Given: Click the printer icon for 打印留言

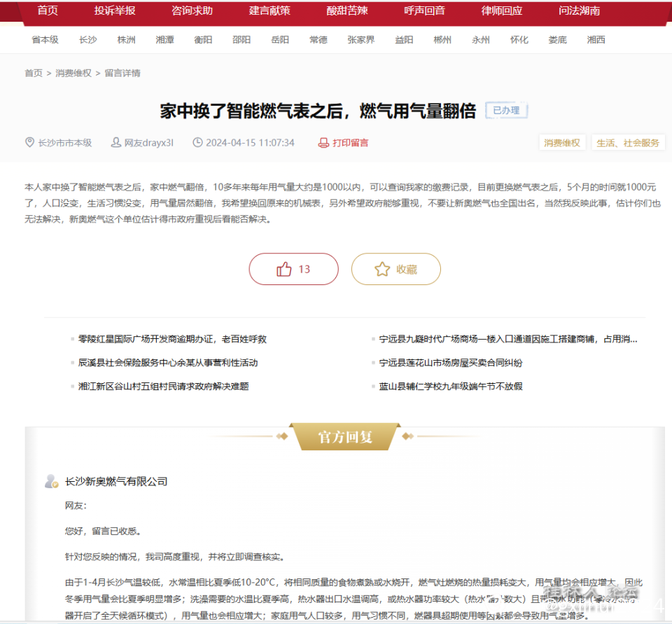Looking at the screenshot, I should coord(321,142).
